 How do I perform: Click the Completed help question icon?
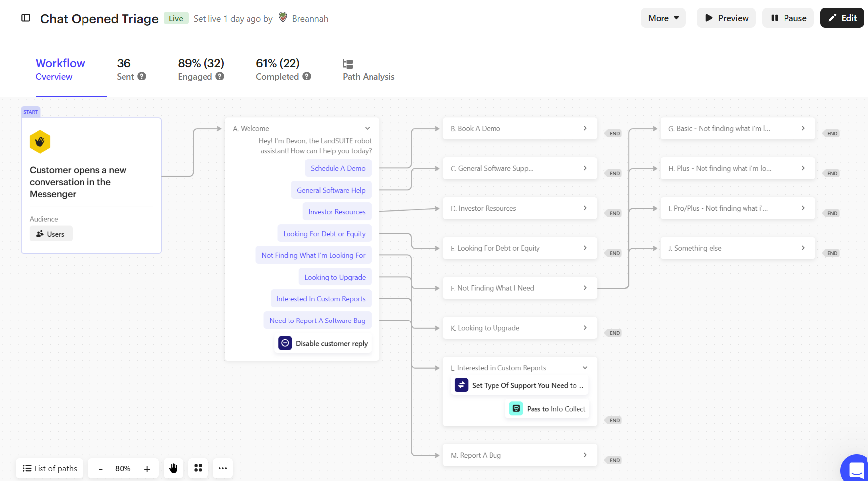pyautogui.click(x=307, y=76)
